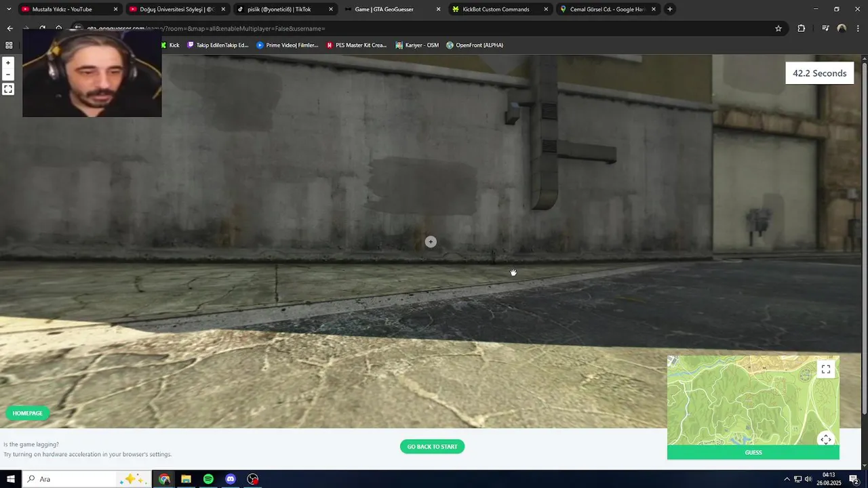Open the apps grid in bookmarks bar
Viewport: 868px width, 488px height.
point(9,45)
